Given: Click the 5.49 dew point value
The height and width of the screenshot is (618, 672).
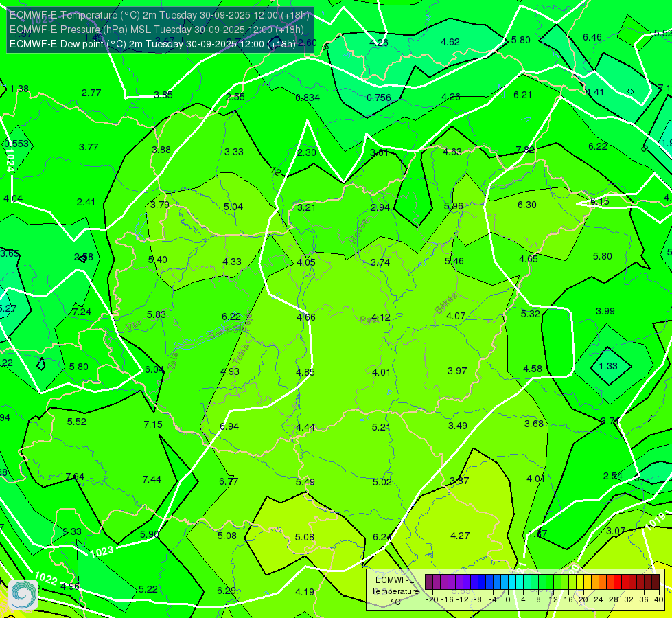Looking at the screenshot, I should (x=305, y=482).
